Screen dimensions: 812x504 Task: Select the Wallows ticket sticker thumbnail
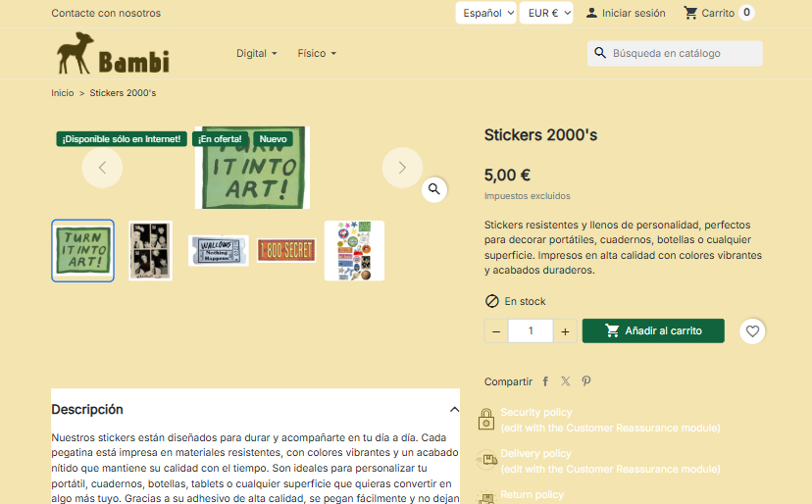click(x=218, y=251)
